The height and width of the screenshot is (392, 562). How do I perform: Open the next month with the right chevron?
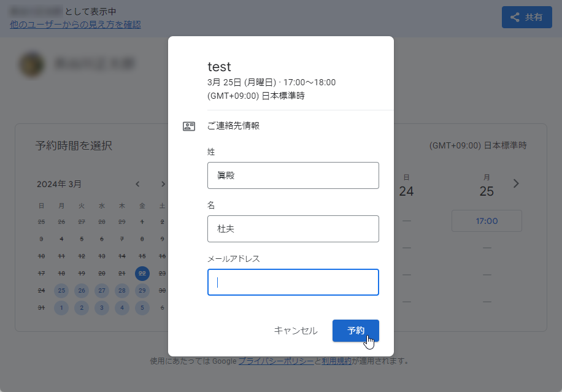(x=163, y=183)
